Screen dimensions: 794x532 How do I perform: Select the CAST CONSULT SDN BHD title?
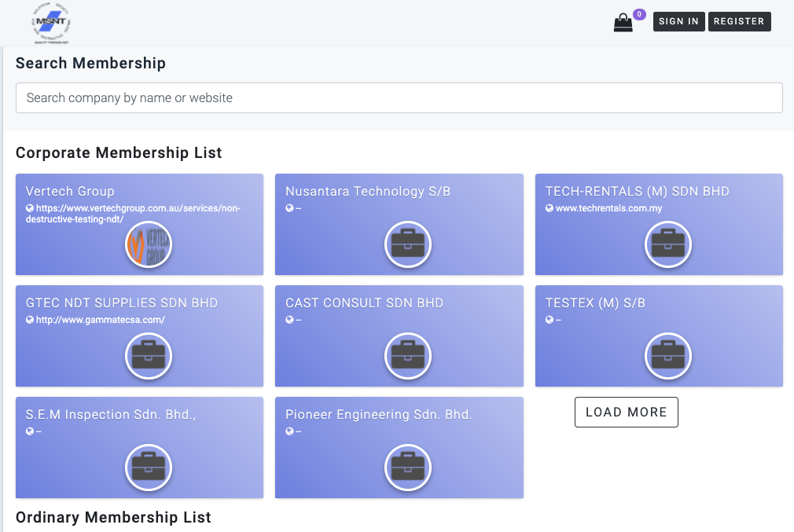click(x=365, y=303)
